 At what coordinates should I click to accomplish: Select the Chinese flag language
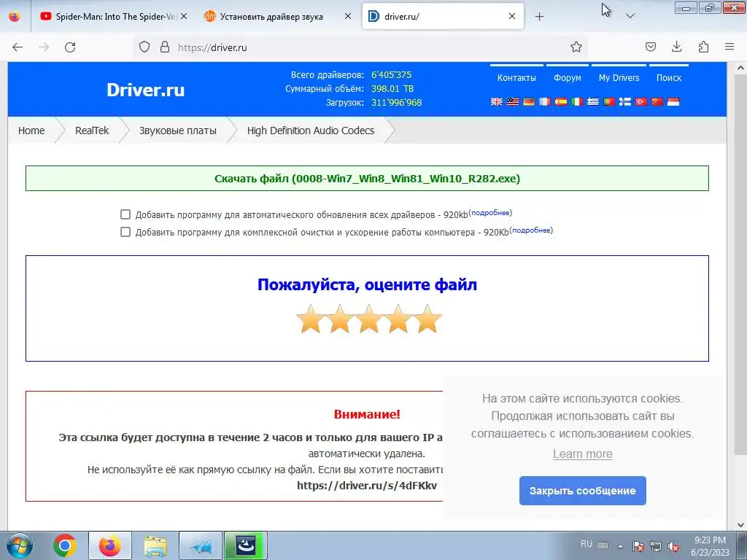click(x=657, y=101)
